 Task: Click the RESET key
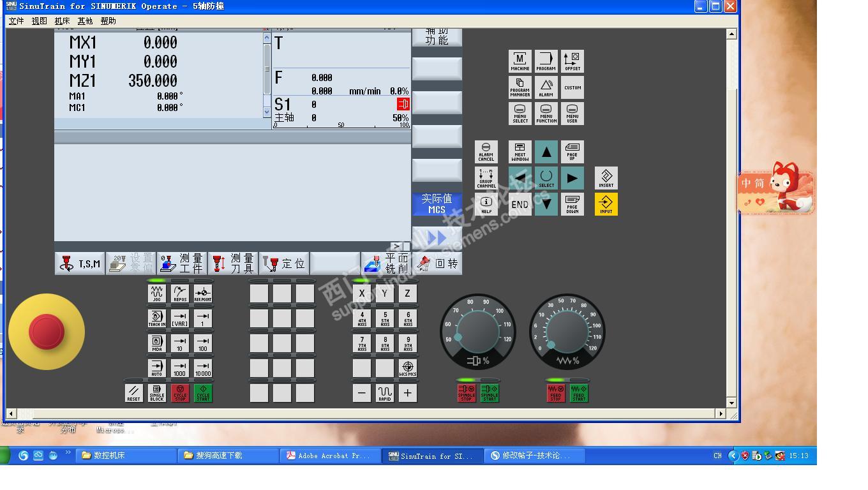pos(134,393)
